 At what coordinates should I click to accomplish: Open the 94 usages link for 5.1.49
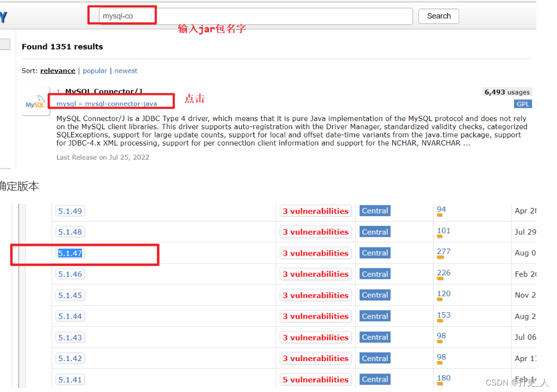coord(441,210)
